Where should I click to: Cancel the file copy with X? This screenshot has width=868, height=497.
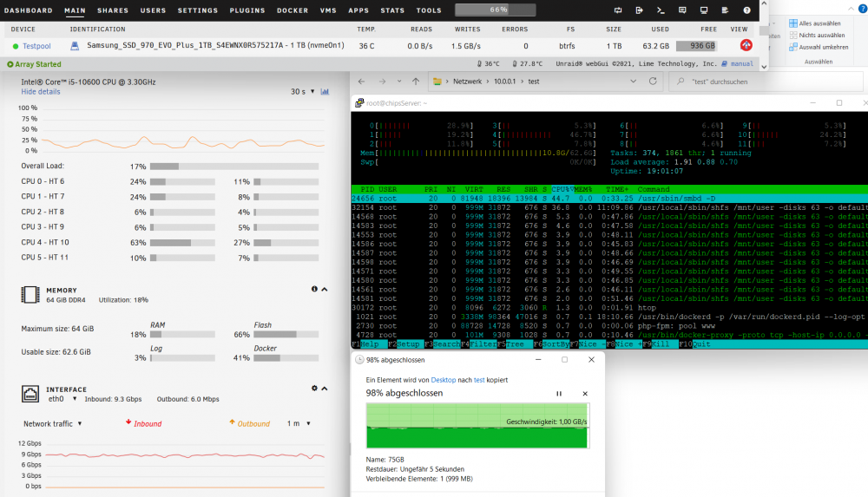coord(585,394)
